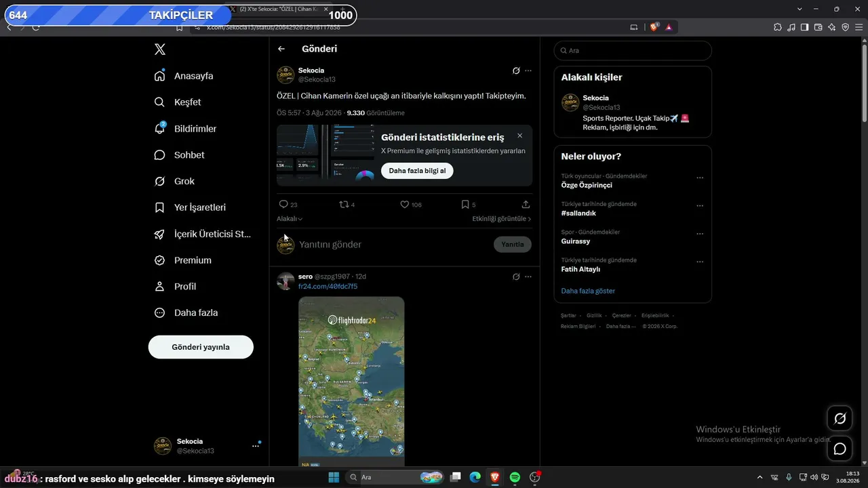
Task: Share the post via share icon
Action: [526, 204]
